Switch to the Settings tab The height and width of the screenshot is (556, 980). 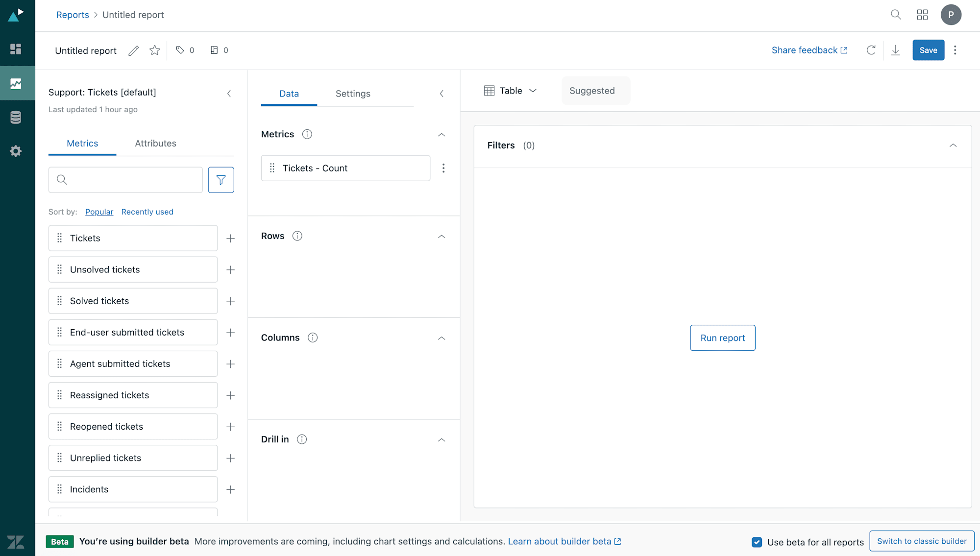353,94
